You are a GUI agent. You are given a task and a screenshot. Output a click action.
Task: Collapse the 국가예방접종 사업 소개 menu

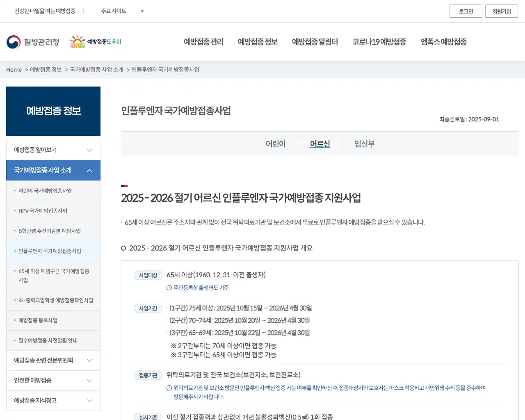click(x=53, y=170)
